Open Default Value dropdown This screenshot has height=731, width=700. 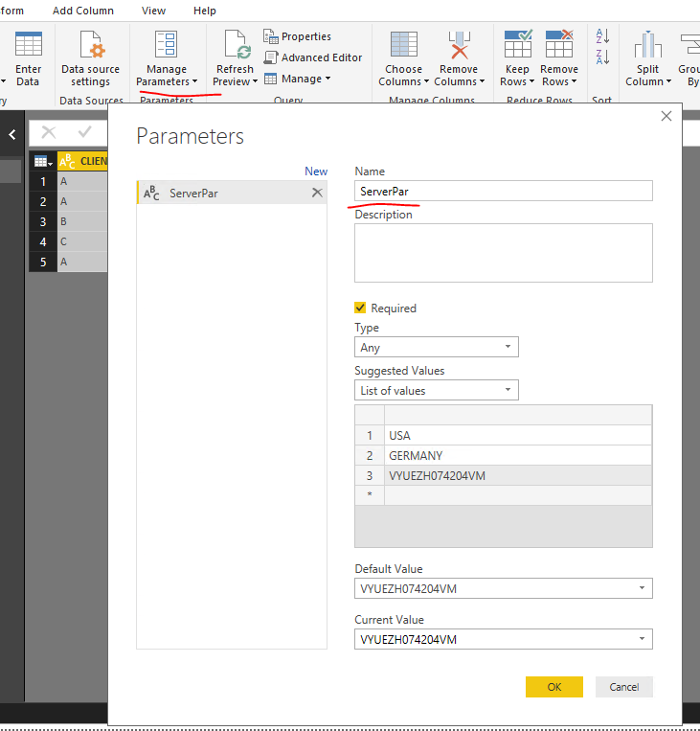tap(504, 588)
